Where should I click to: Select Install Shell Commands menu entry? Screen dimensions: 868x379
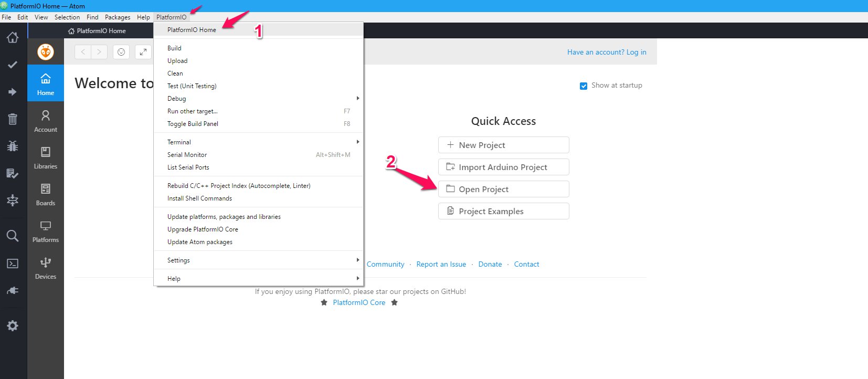pos(258,198)
